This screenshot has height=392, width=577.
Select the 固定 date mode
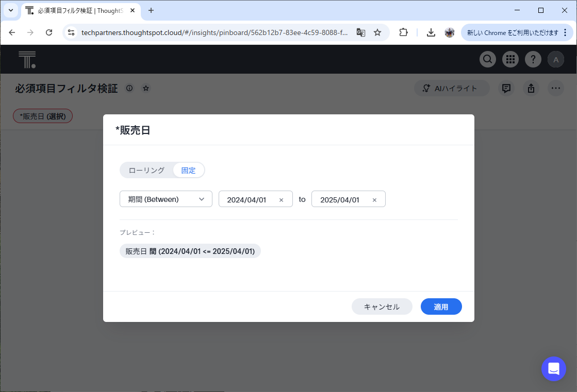click(188, 171)
